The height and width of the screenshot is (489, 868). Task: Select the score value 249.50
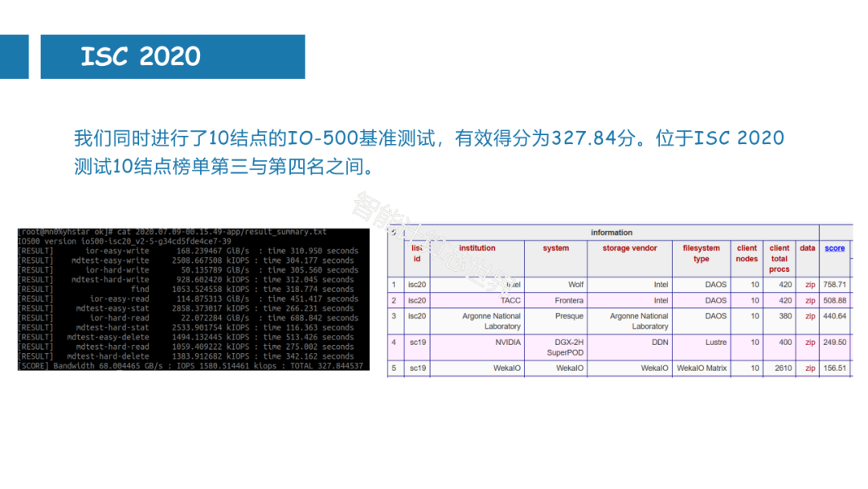pos(834,343)
